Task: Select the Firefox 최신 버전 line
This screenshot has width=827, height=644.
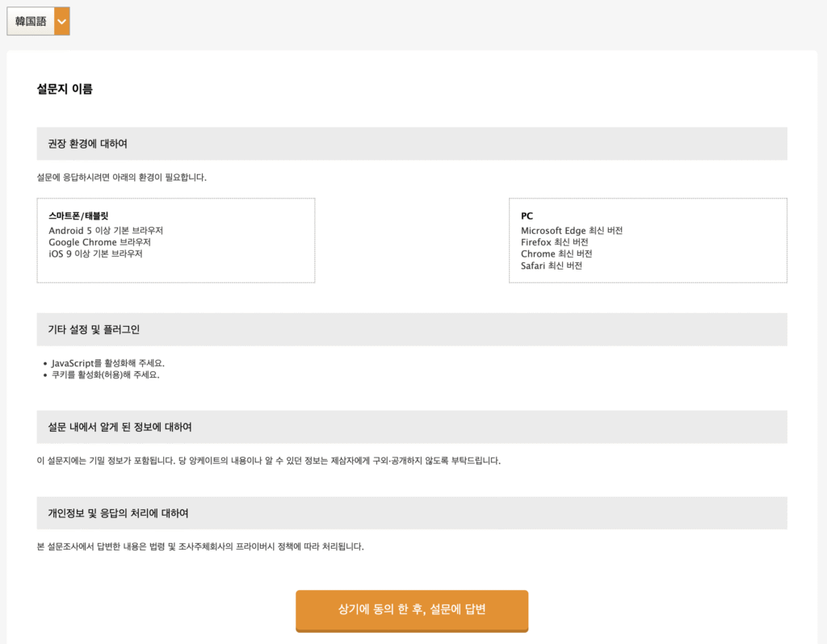Action: tap(554, 242)
